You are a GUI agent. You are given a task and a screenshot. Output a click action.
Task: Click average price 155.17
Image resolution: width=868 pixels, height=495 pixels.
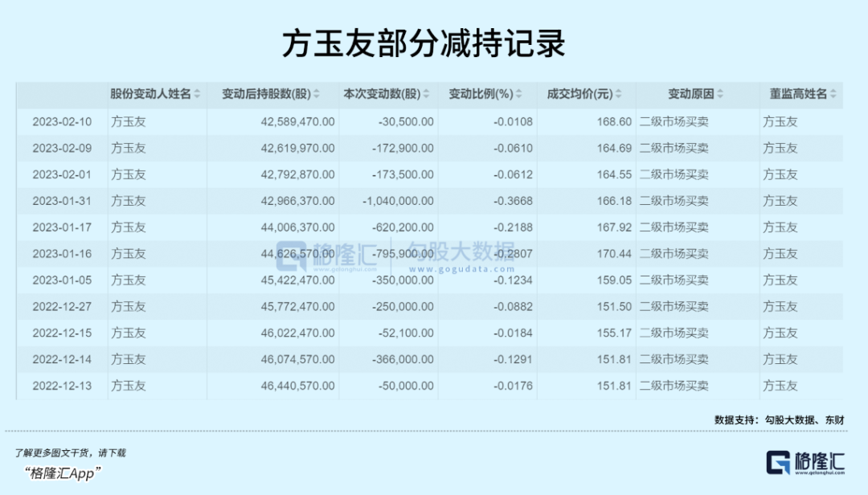pos(614,333)
